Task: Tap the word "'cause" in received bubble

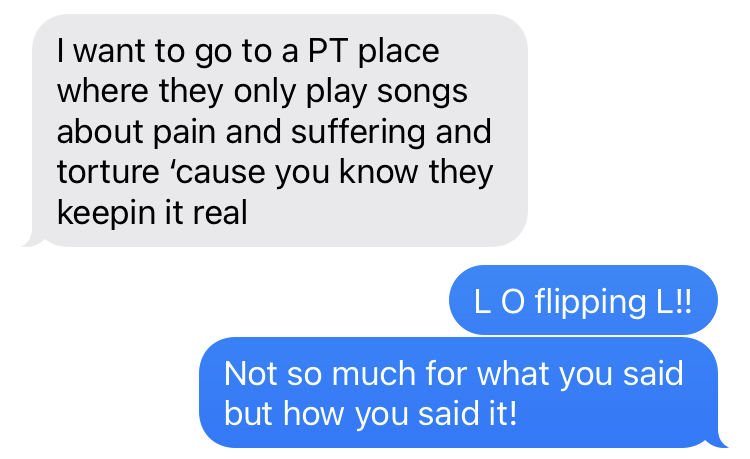Action: coord(218,172)
